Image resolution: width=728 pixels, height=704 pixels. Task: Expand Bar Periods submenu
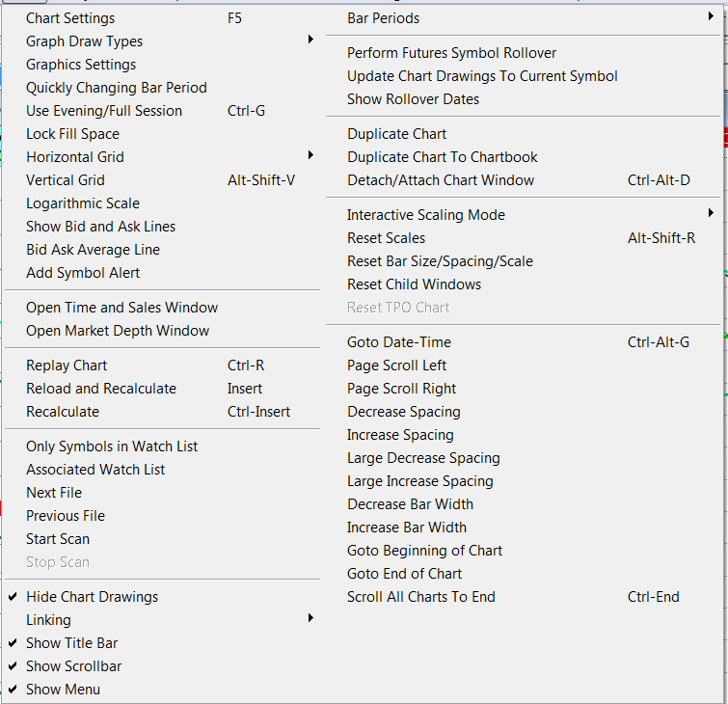(524, 18)
